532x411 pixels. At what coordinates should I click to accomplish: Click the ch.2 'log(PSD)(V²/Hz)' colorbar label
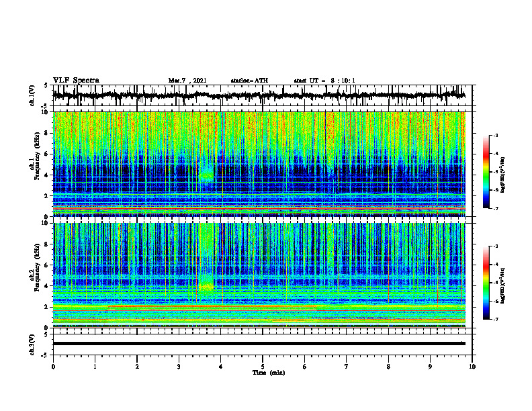click(504, 285)
